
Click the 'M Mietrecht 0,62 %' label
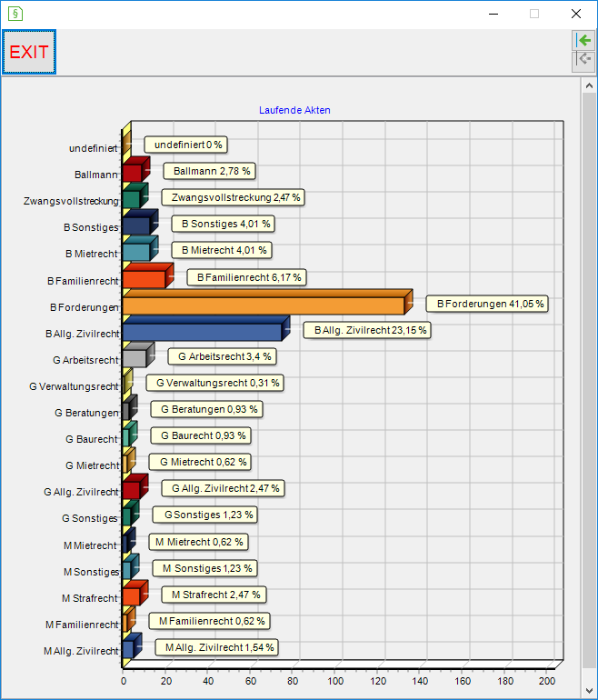click(x=199, y=542)
